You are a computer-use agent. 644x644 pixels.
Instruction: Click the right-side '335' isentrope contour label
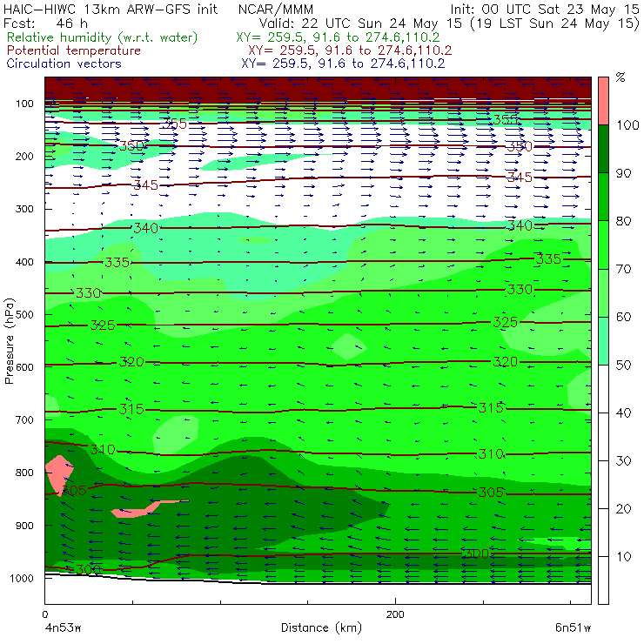(548, 259)
